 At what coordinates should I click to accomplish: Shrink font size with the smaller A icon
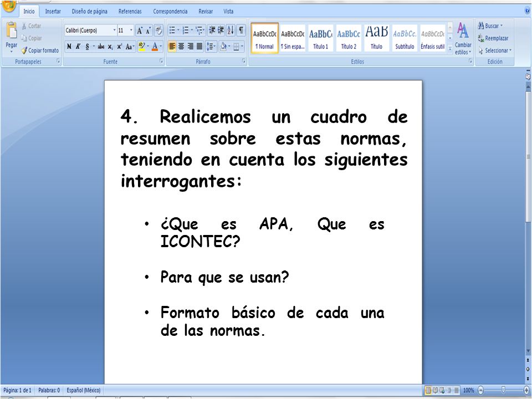149,31
